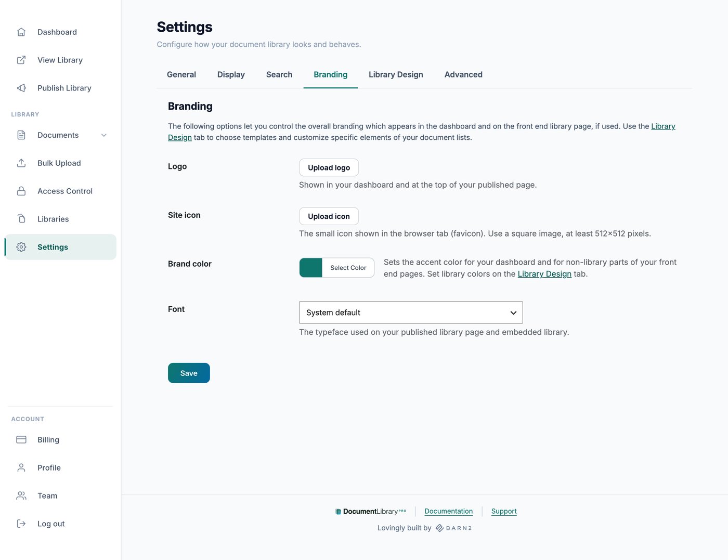The image size is (728, 560).
Task: Click the Select Color button
Action: click(348, 268)
